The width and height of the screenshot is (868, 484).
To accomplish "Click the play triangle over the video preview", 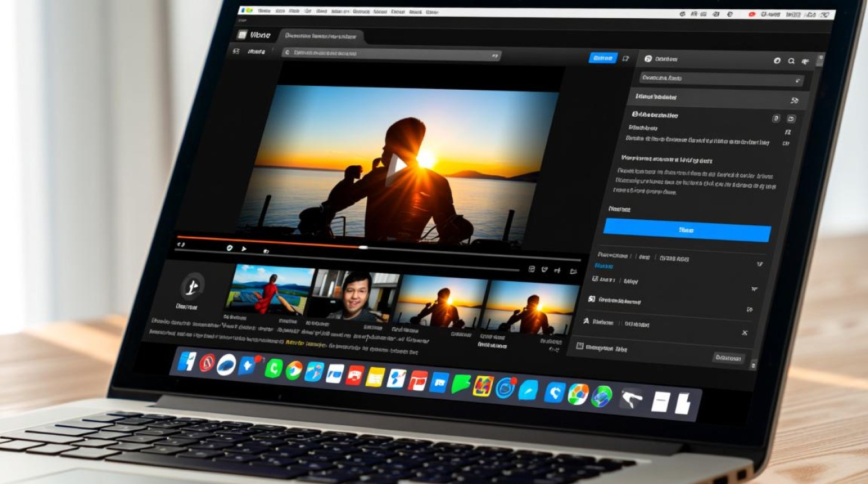I will [396, 167].
